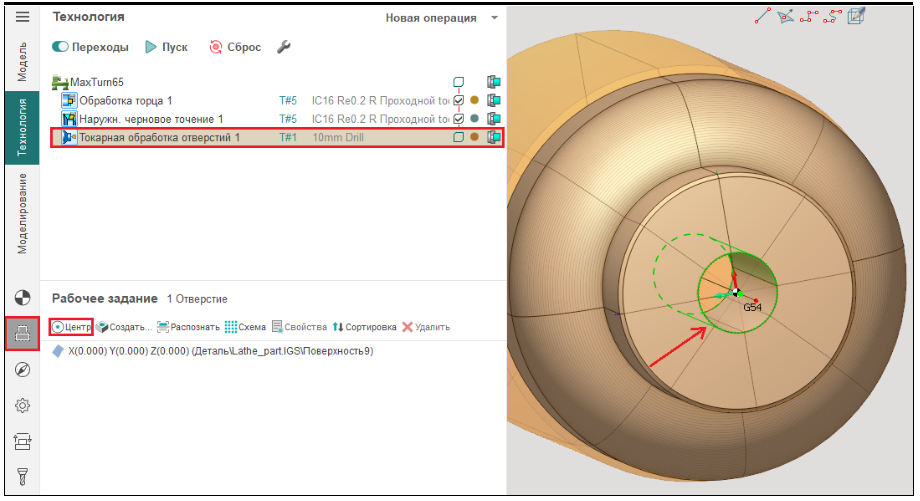Click the workpiece setup circle icon
The width and height of the screenshot is (920, 501).
click(x=22, y=297)
